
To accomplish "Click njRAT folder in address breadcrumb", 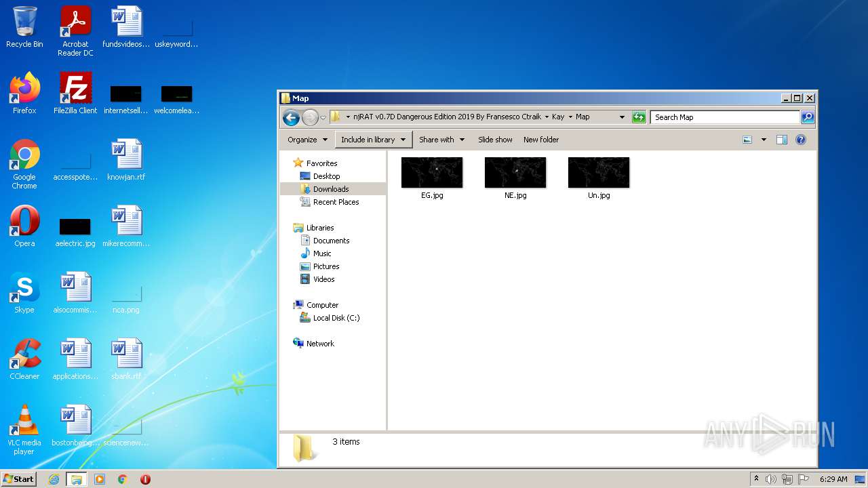I will [447, 117].
